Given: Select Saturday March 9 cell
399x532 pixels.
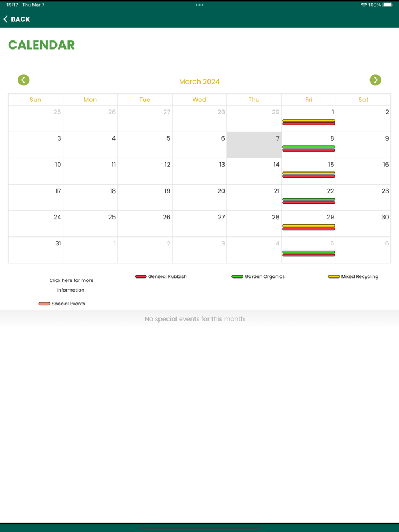Looking at the screenshot, I should coord(363,145).
